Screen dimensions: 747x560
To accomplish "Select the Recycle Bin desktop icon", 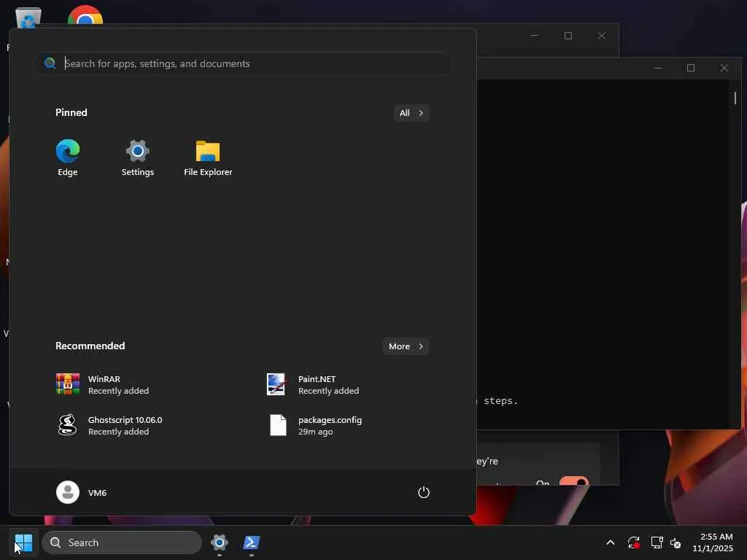I will pyautogui.click(x=28, y=17).
